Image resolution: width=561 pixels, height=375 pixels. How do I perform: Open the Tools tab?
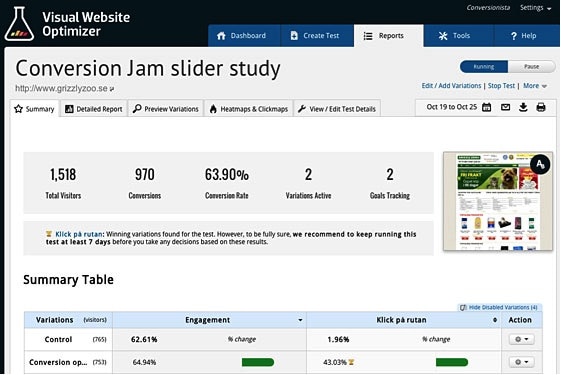[459, 36]
